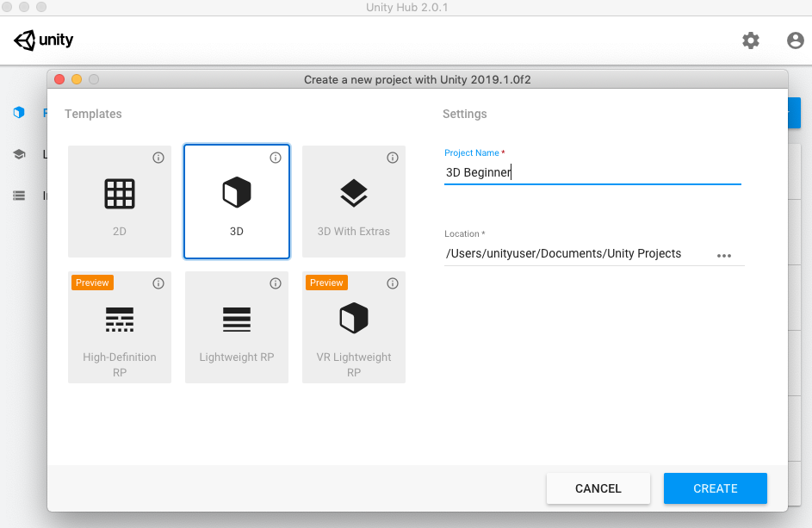Image resolution: width=812 pixels, height=528 pixels.
Task: Click the blue button behind the dialog
Action: tap(795, 113)
